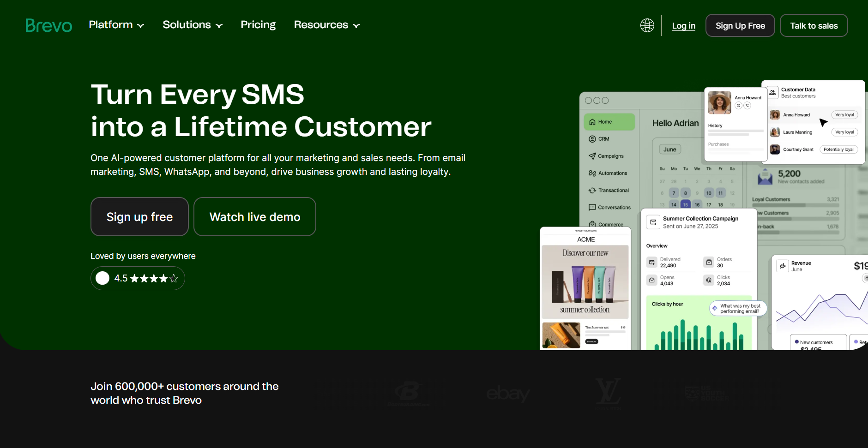Click the Watch live demo button

click(x=255, y=217)
